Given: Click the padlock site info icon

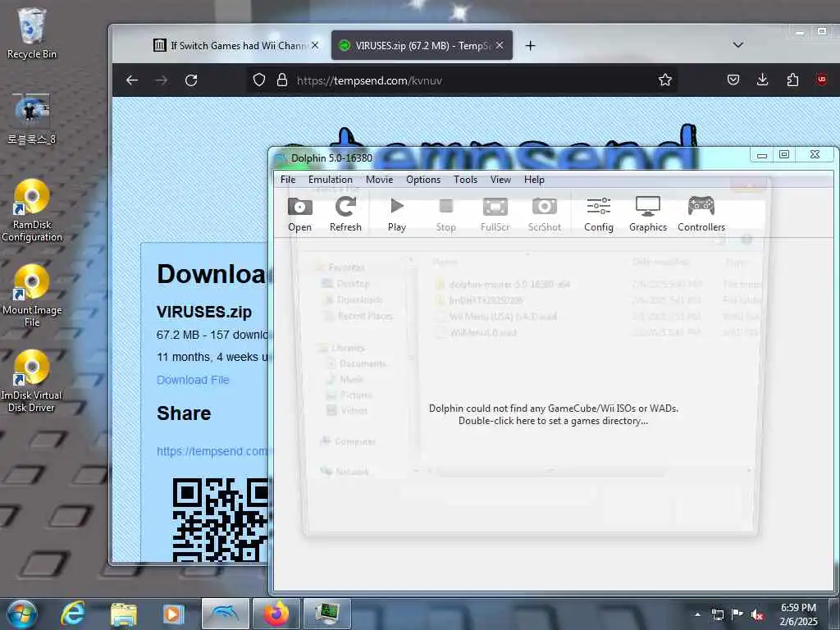Looking at the screenshot, I should (282, 80).
